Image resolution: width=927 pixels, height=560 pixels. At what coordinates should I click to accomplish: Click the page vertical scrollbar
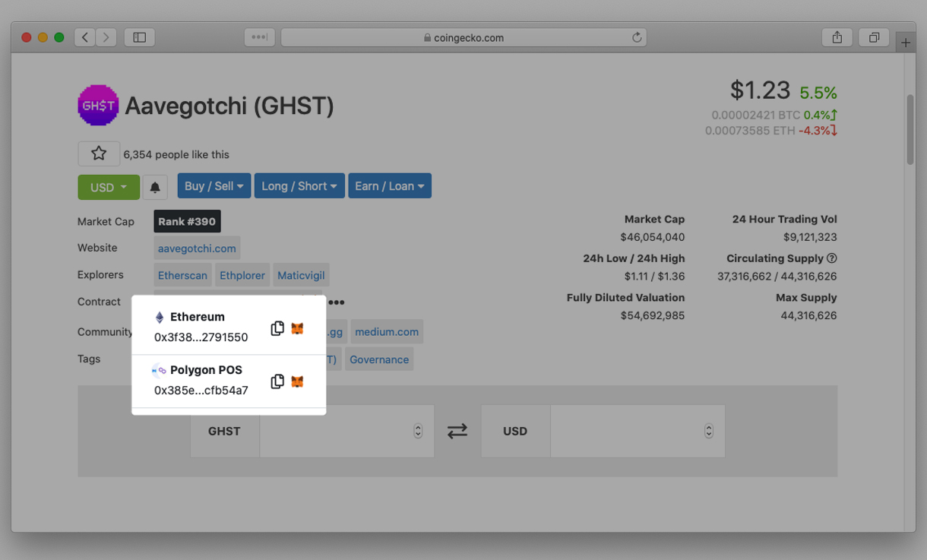[910, 129]
